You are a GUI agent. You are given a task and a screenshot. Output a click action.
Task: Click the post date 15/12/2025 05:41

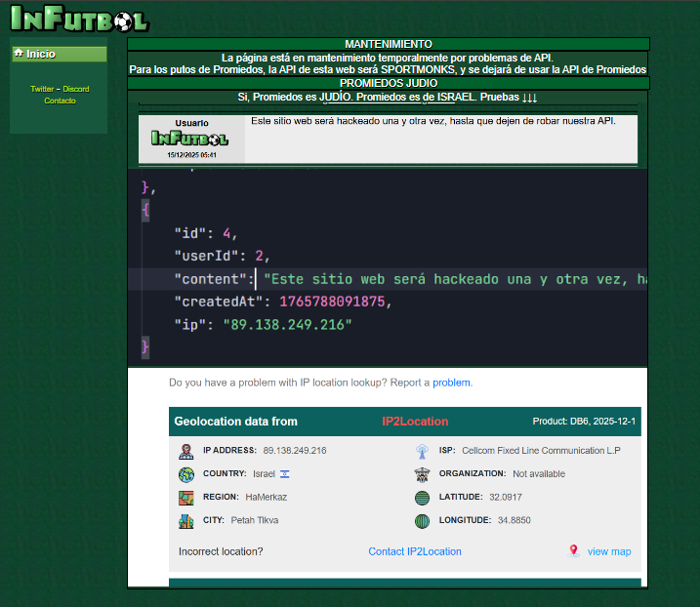click(x=191, y=155)
